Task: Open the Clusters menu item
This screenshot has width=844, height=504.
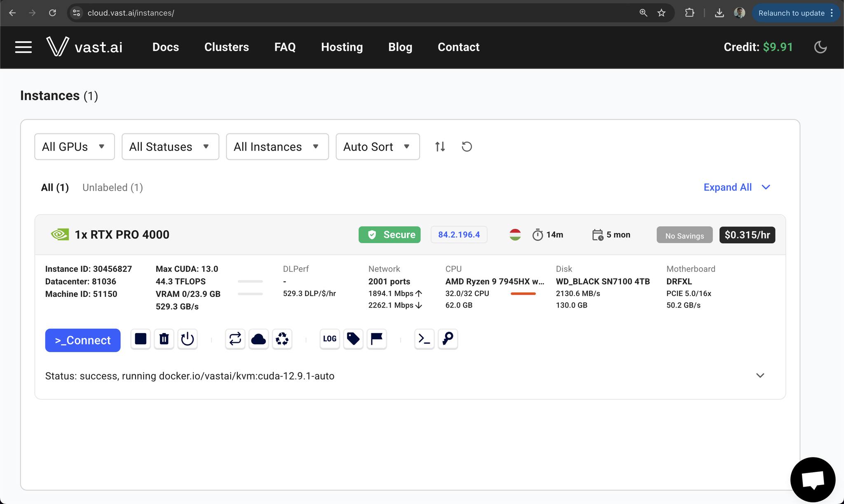Action: point(227,47)
